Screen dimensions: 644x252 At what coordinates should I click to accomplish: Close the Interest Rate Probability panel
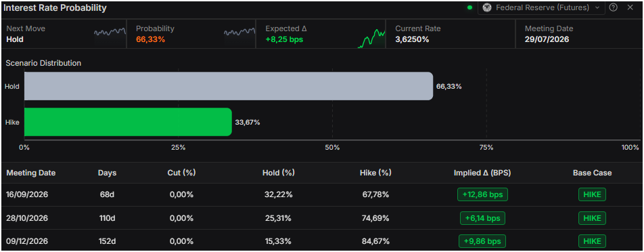pyautogui.click(x=630, y=7)
